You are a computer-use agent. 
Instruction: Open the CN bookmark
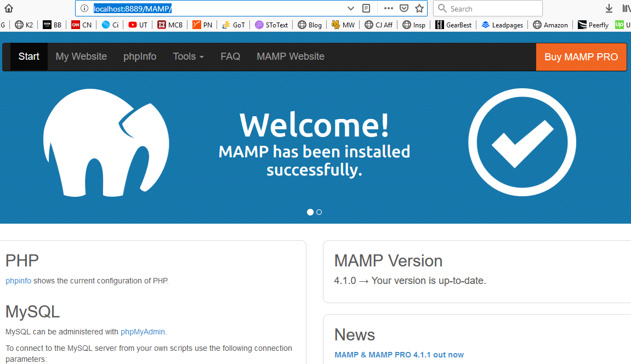pos(81,25)
